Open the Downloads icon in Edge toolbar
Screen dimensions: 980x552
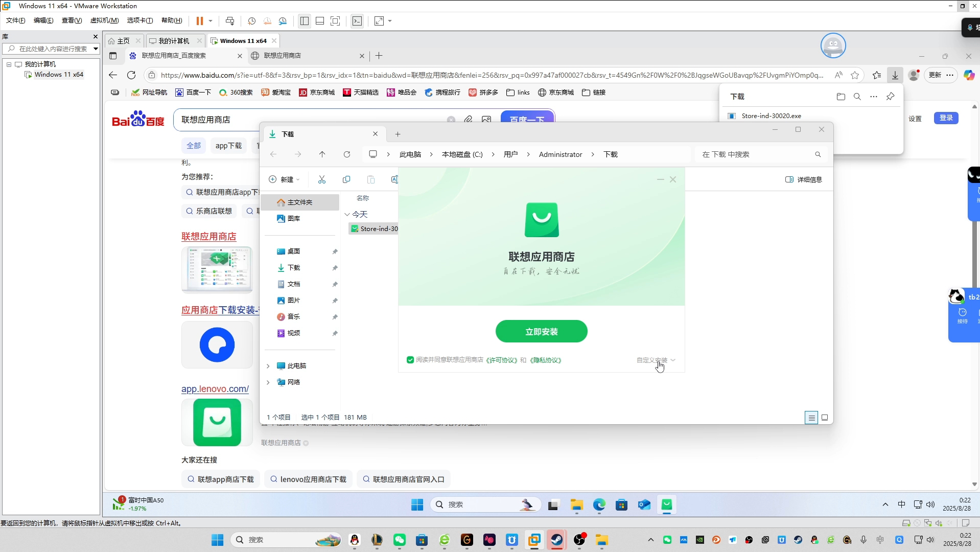(x=895, y=75)
